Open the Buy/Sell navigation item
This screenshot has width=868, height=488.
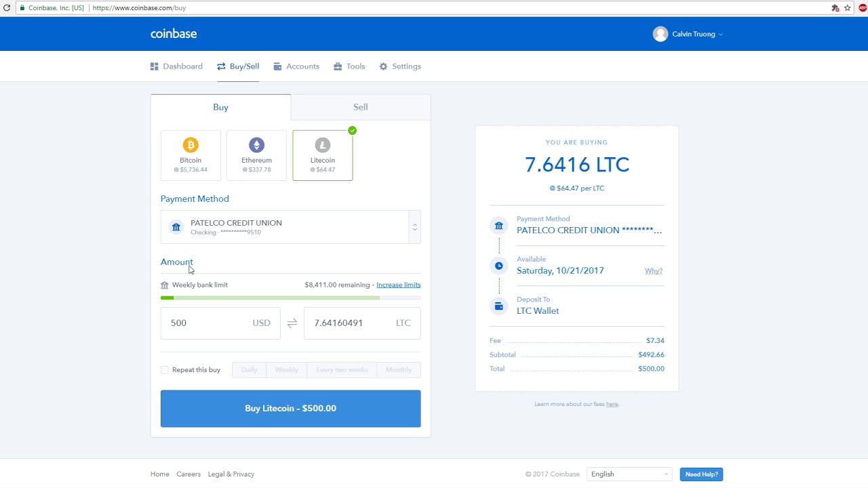pyautogui.click(x=238, y=66)
